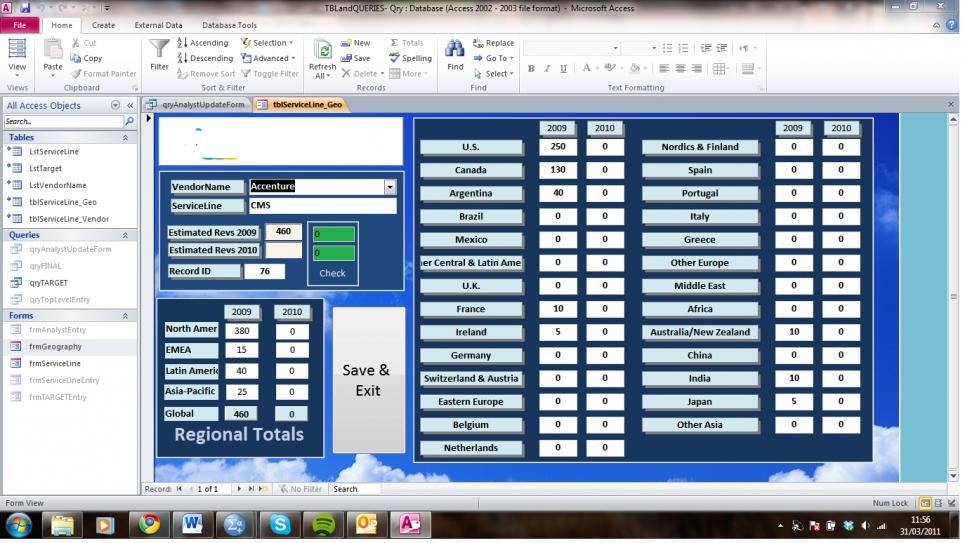Create a New record
The image size is (965, 543).
356,42
